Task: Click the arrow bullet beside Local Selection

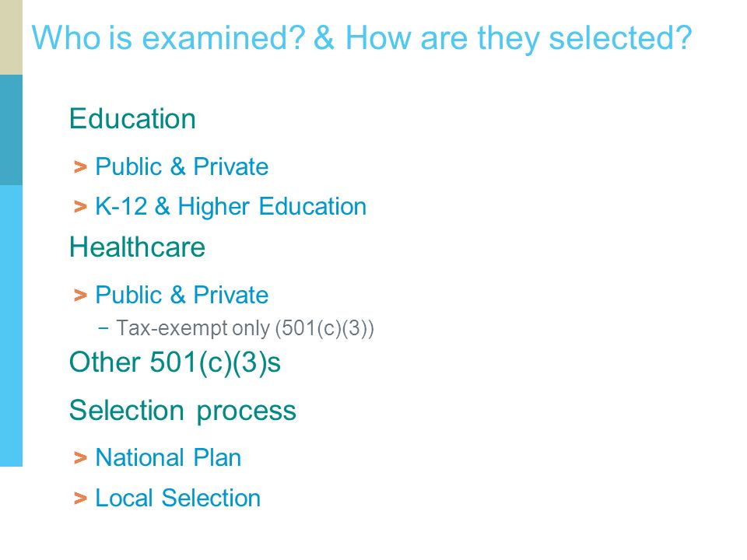Action: [80, 499]
